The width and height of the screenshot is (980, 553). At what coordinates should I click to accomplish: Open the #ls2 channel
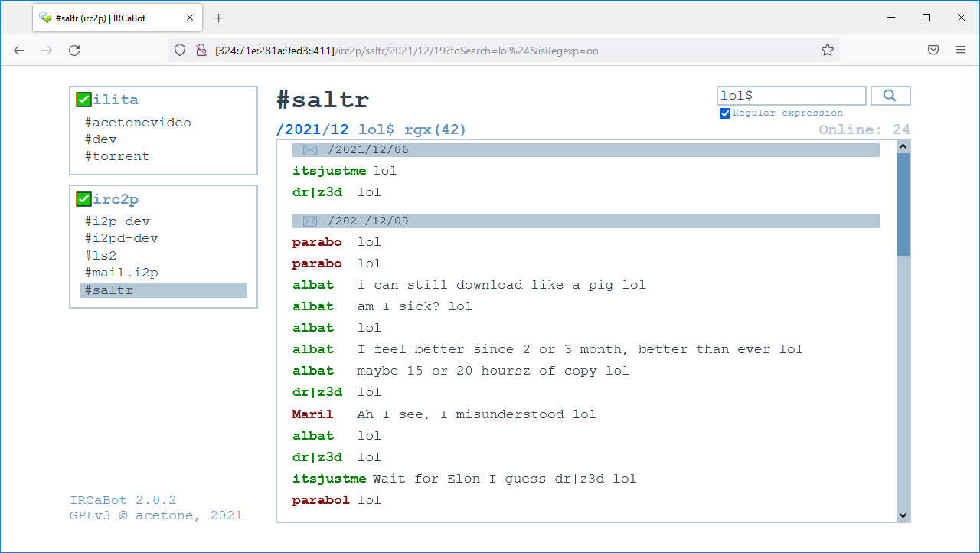click(x=101, y=255)
